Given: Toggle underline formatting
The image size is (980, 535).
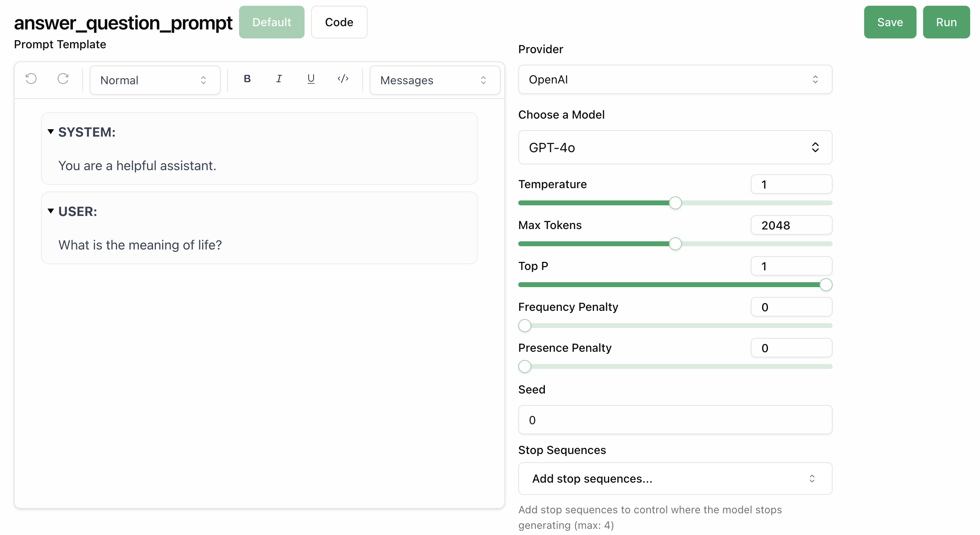Looking at the screenshot, I should [x=311, y=79].
